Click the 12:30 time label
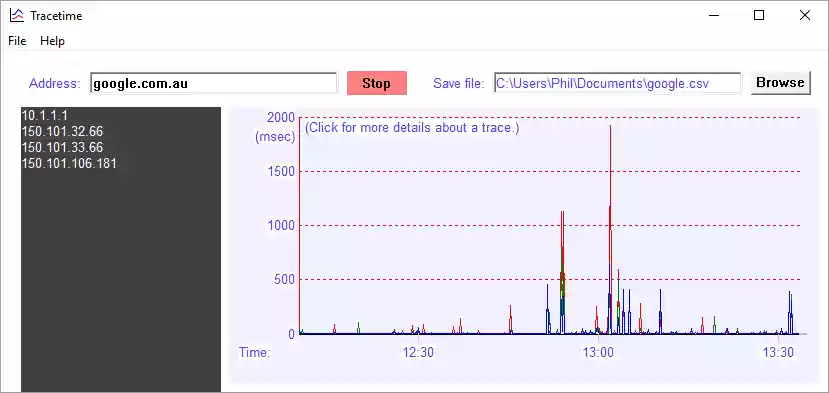The width and height of the screenshot is (829, 393). tap(418, 352)
